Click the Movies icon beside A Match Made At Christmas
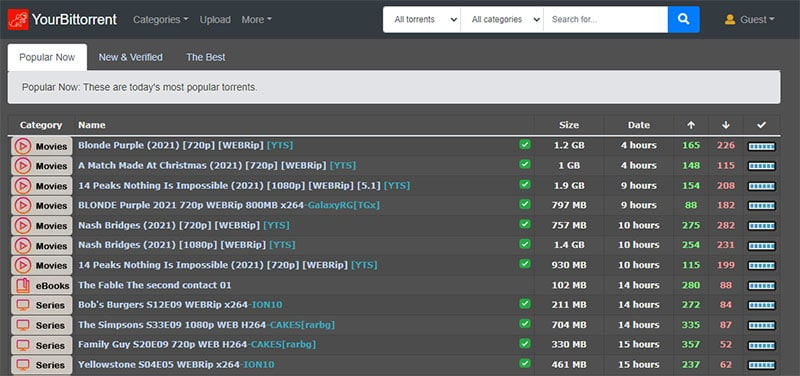Image resolution: width=800 pixels, height=376 pixels. coord(22,166)
